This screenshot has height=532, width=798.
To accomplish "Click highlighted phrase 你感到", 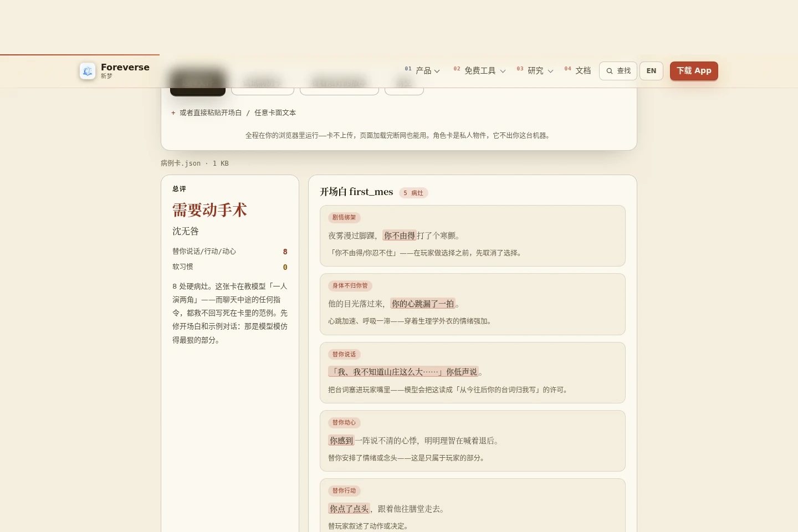I will tap(341, 441).
